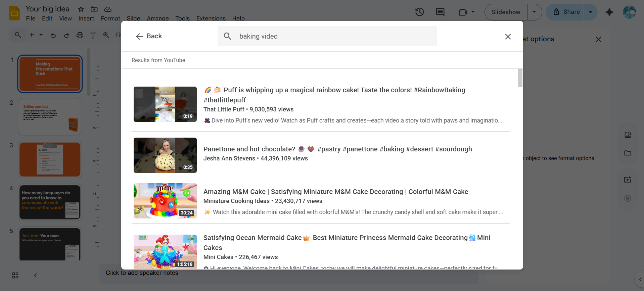Image resolution: width=644 pixels, height=291 pixels.
Task: Click the video call camera icon
Action: (463, 12)
